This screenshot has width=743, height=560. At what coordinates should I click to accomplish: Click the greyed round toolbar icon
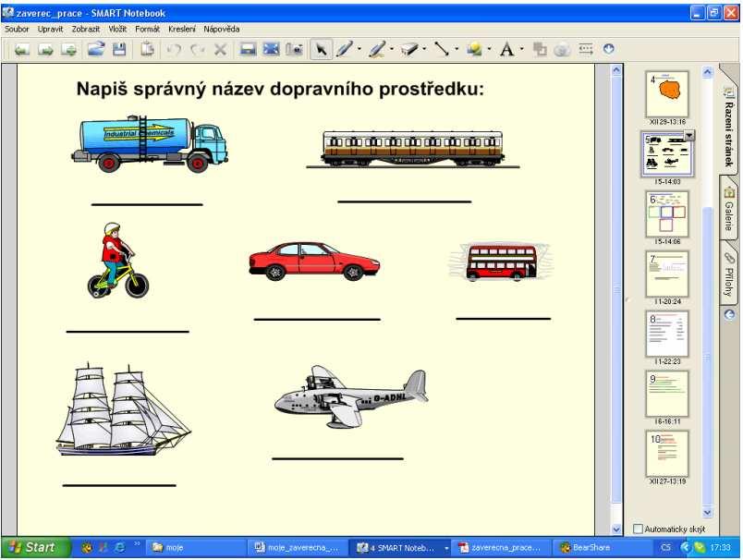pos(562,49)
